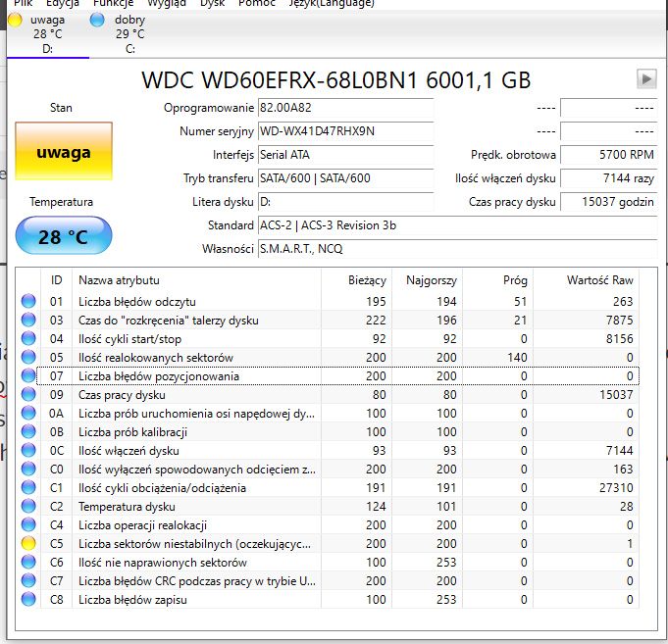Click the Nazwa atrybutu column header
Viewport: 668px width, 644px height.
[196, 280]
